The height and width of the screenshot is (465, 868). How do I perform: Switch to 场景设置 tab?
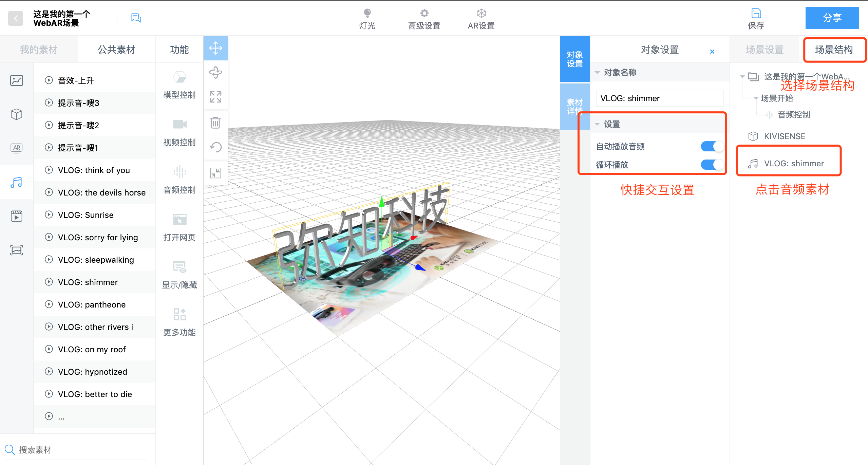765,50
